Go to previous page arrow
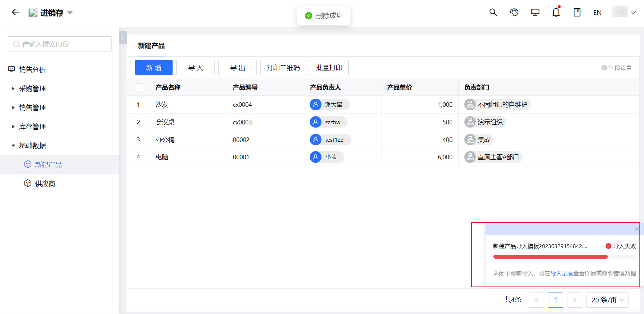The width and height of the screenshot is (644, 314). 536,300
